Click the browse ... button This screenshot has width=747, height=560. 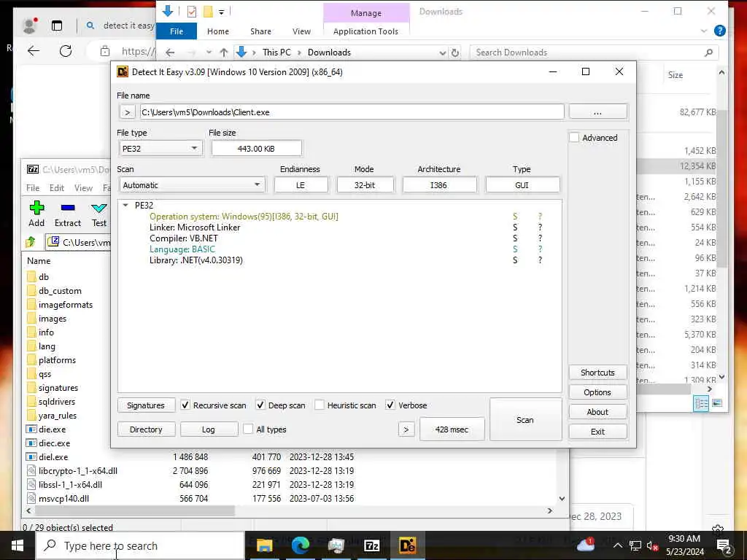tap(597, 112)
